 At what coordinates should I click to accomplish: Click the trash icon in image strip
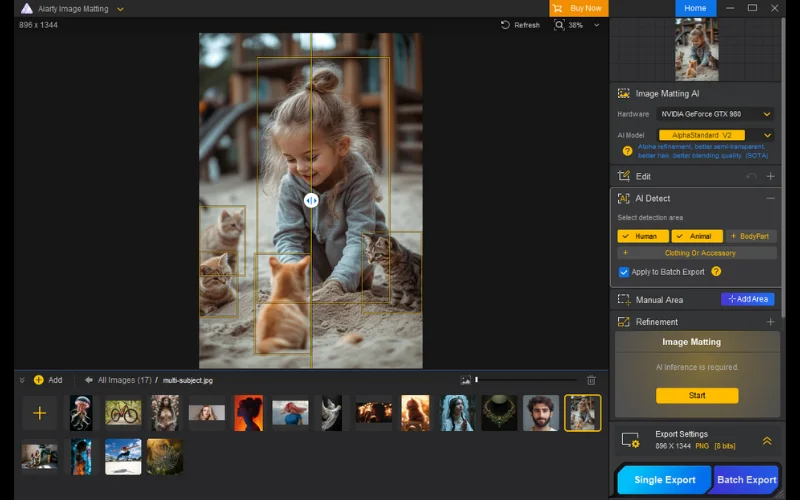click(591, 380)
